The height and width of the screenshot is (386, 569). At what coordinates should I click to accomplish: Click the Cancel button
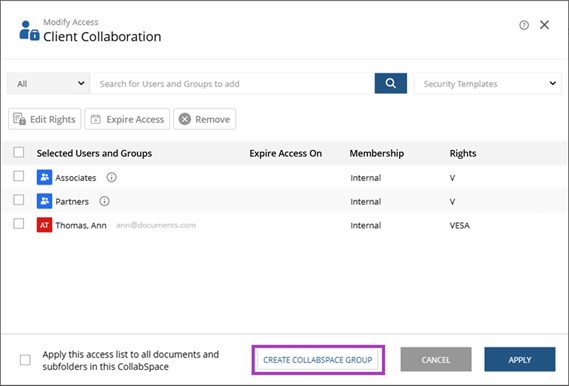(x=436, y=360)
